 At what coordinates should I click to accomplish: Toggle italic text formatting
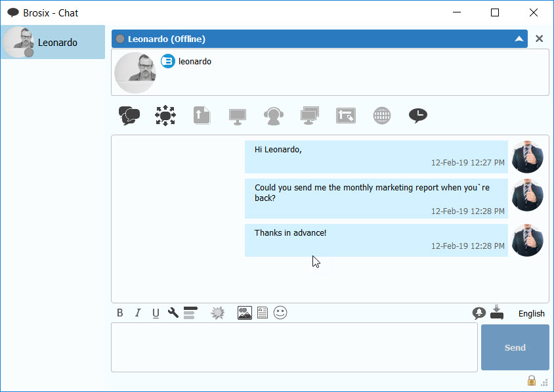click(x=138, y=313)
